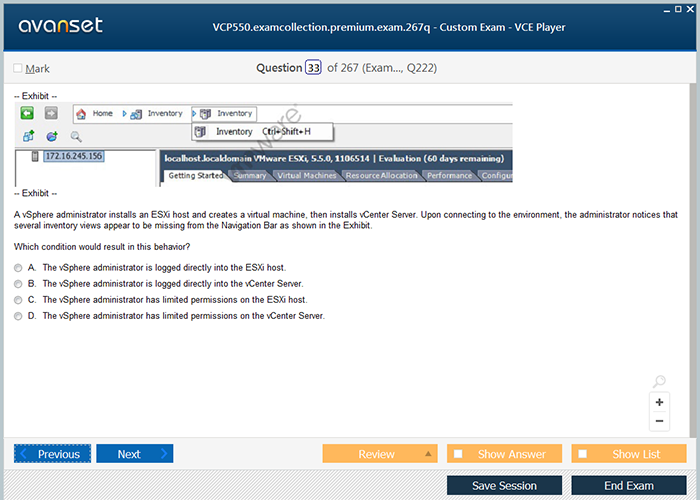The width and height of the screenshot is (700, 500).
Task: Click the green back arrow in exhibit
Action: [x=27, y=113]
